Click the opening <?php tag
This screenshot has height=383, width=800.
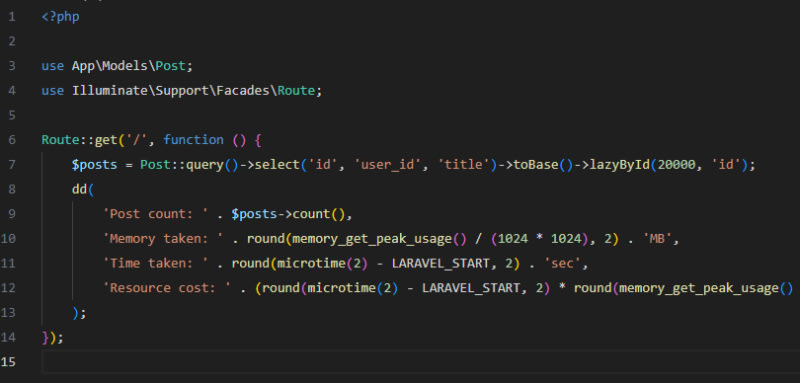click(x=60, y=17)
